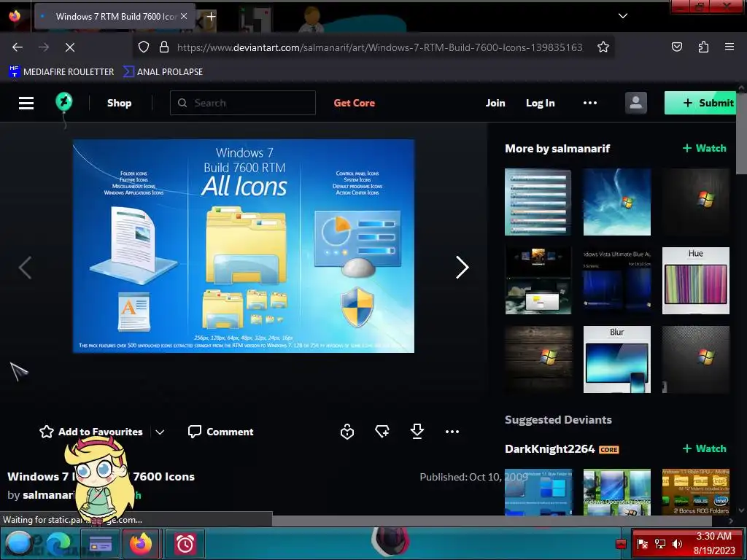Open a new Firefox tab
The image size is (747, 560).
click(x=211, y=17)
